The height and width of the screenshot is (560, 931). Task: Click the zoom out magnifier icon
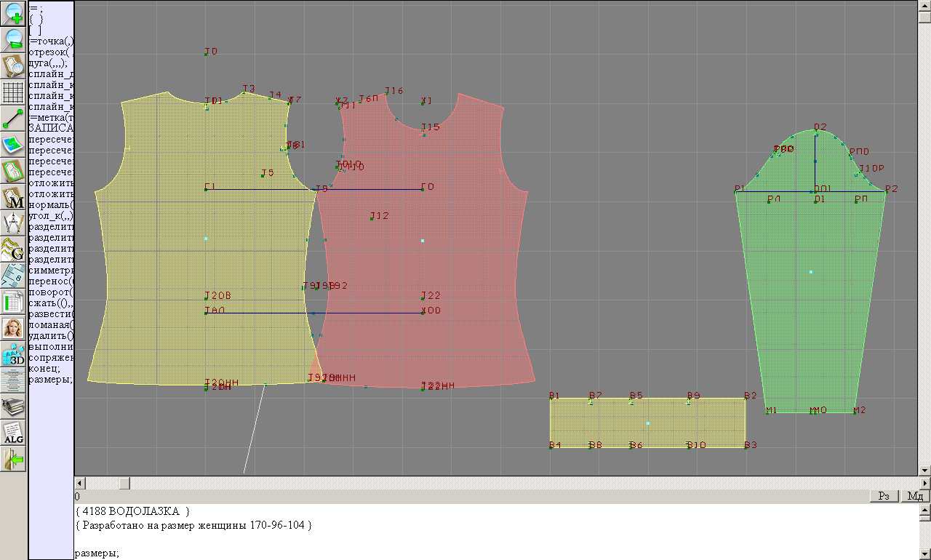pos(14,39)
